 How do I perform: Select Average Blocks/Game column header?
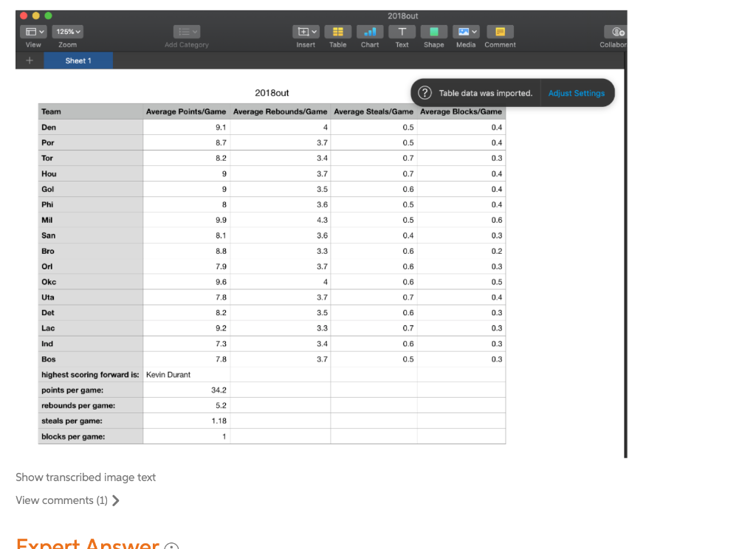click(x=461, y=111)
